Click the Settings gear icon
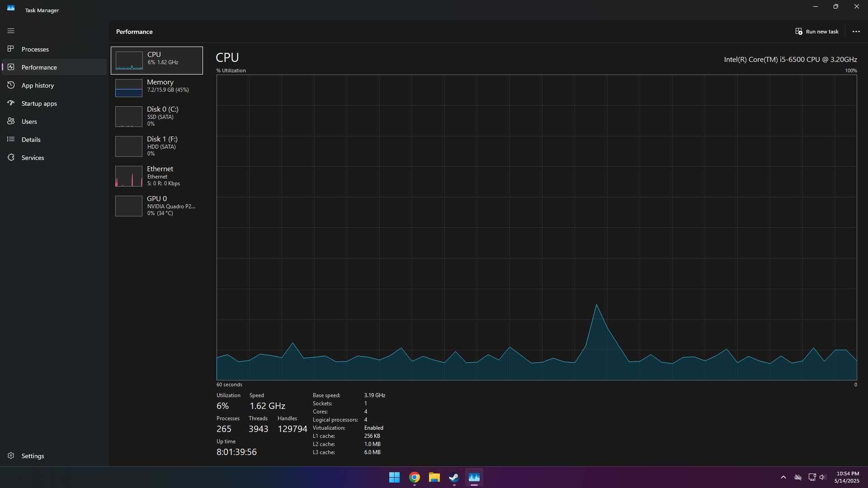Screen dimensions: 868x488 click(11, 455)
